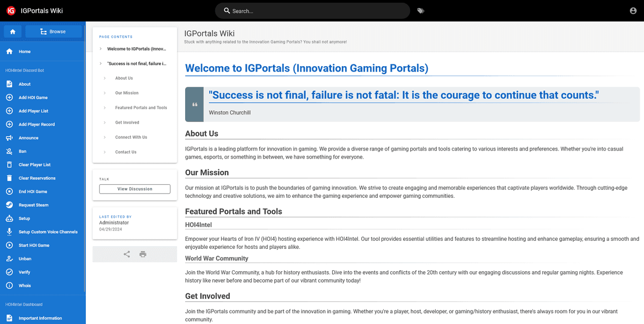
Task: Click the Unban user icon
Action: [x=9, y=258]
